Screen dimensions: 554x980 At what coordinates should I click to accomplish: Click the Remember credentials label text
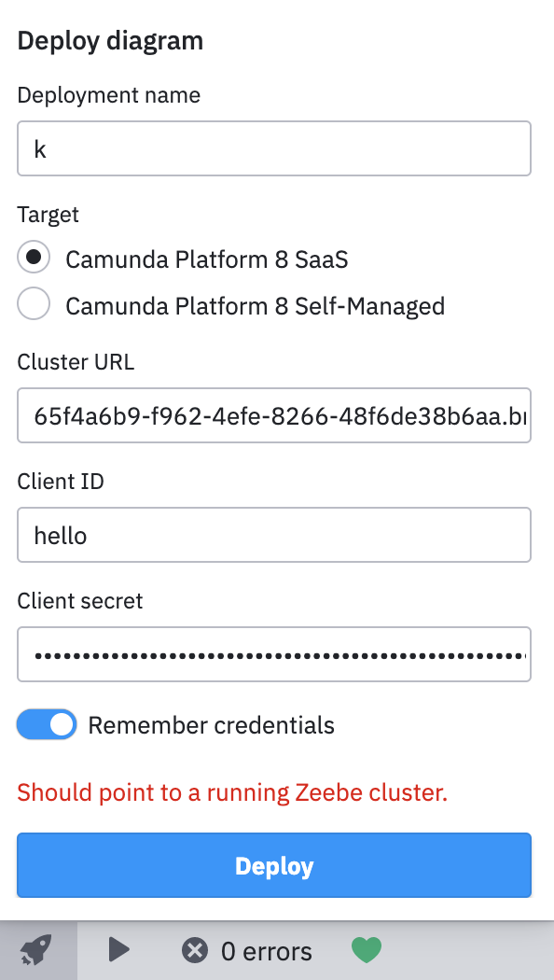coord(210,724)
